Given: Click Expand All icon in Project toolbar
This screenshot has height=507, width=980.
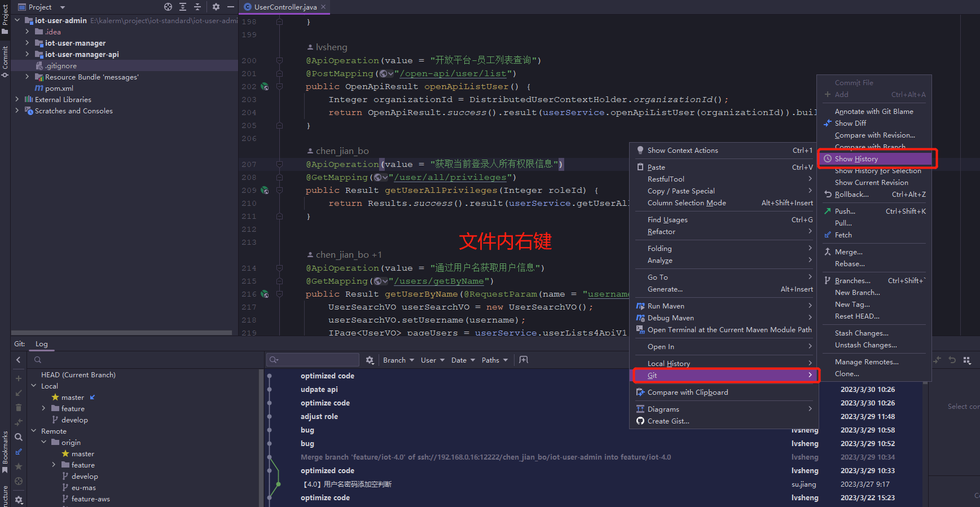Looking at the screenshot, I should click(x=183, y=7).
